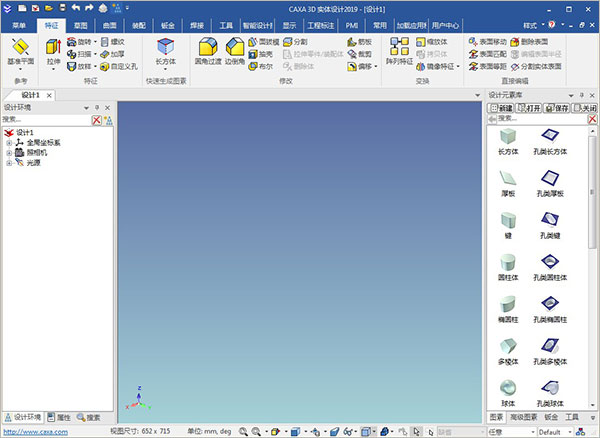The width and height of the screenshot is (600, 438).
Task: Select the 面拔模 draft tool
Action: pos(264,42)
